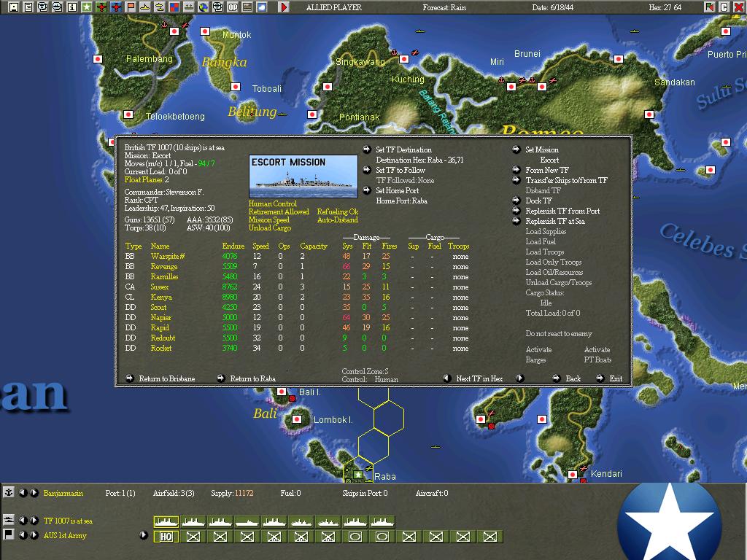Click right arrow beside TF 1007 is at sea
The height and width of the screenshot is (560, 747).
34,521
